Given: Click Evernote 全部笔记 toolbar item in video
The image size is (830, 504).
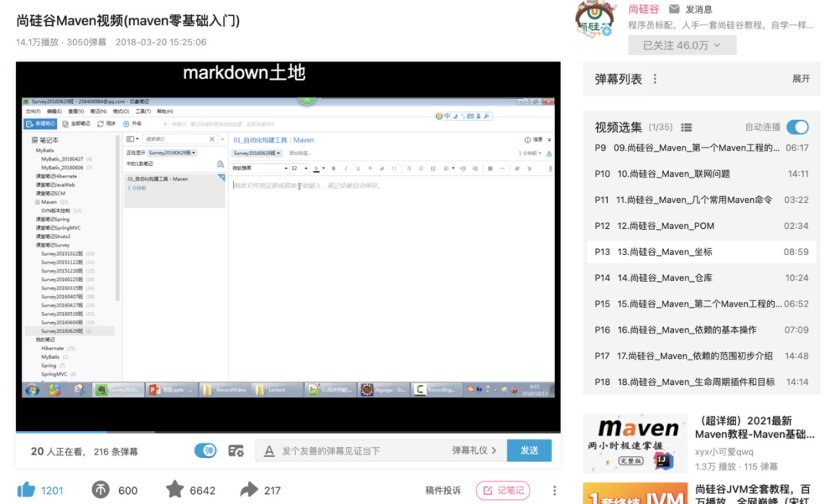Looking at the screenshot, I should pos(76,124).
